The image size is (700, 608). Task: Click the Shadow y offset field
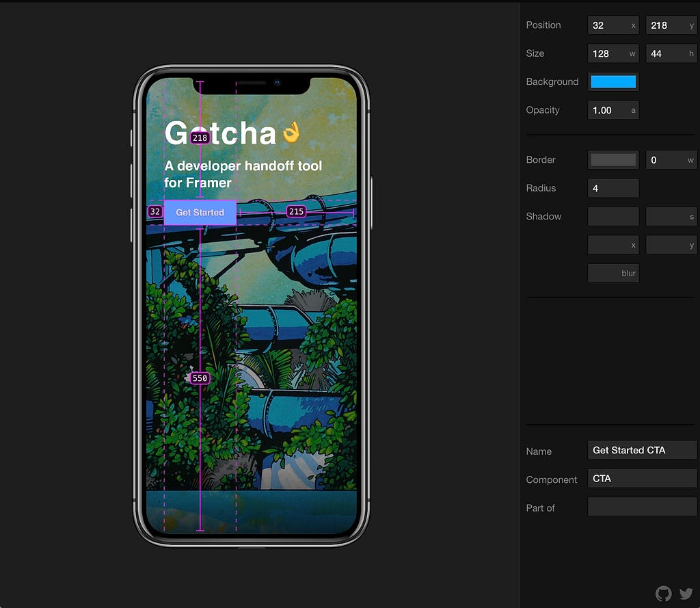coord(672,245)
